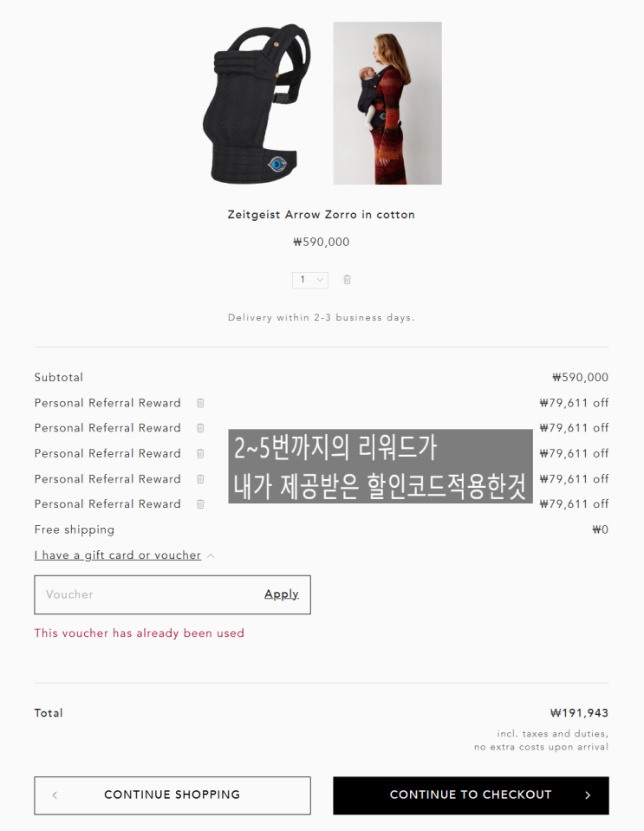This screenshot has height=831, width=644.
Task: Remove the fifth Personal Referral Reward
Action: (x=200, y=503)
